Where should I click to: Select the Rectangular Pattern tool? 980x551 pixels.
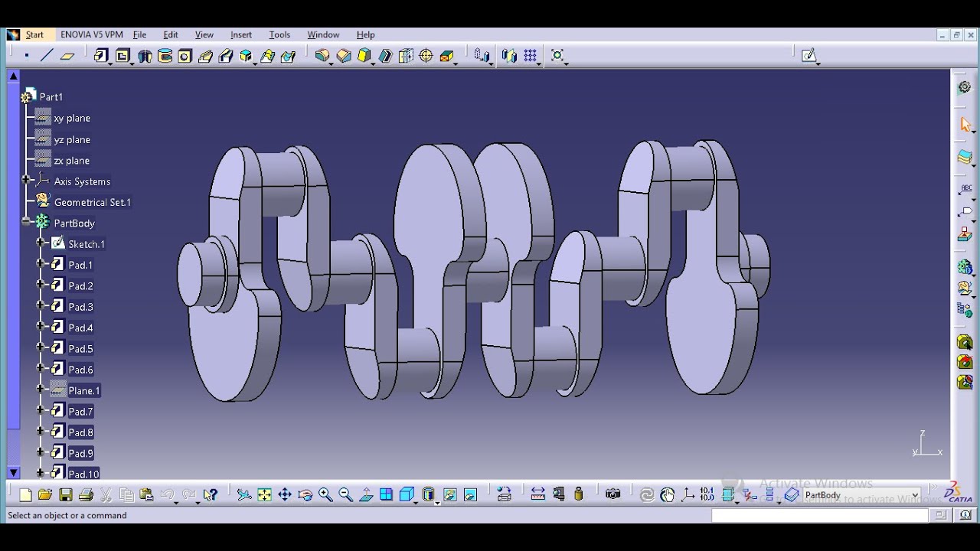[530, 55]
